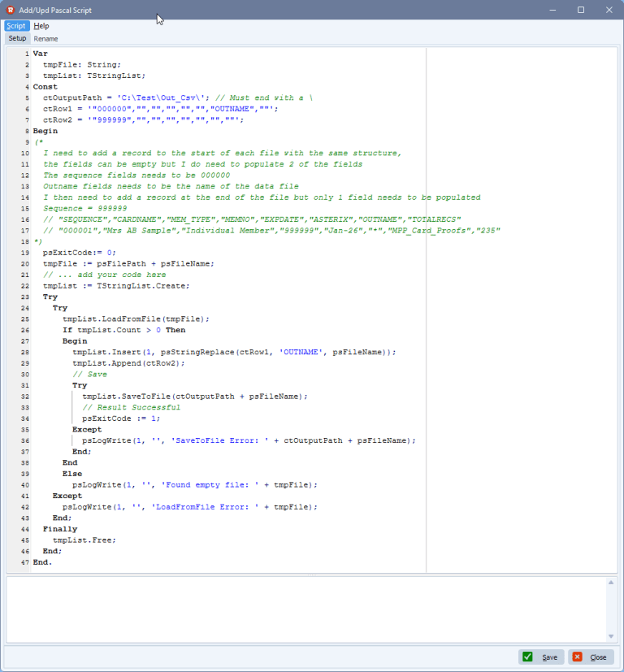Click the tmpList.SaveToFile line

click(x=195, y=397)
